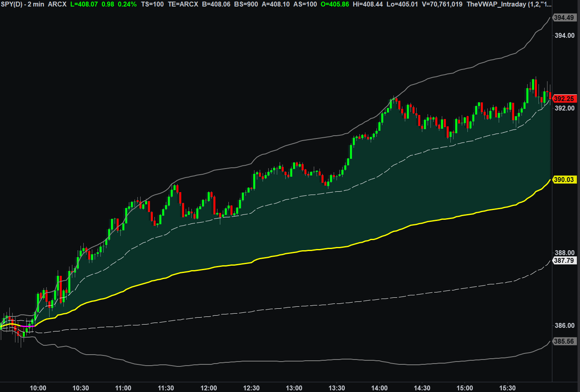The image size is (580, 392).
Task: Click the bid size BS=900
Action: [246, 4]
